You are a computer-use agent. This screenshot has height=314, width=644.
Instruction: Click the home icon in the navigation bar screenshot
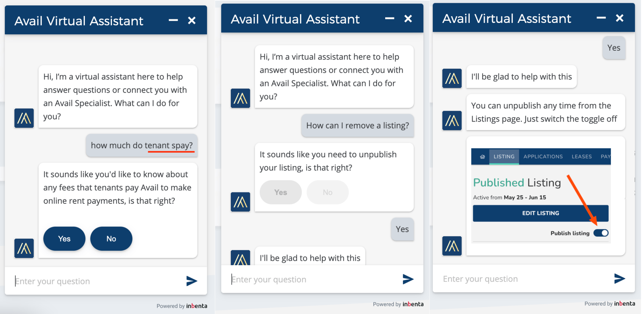point(482,157)
